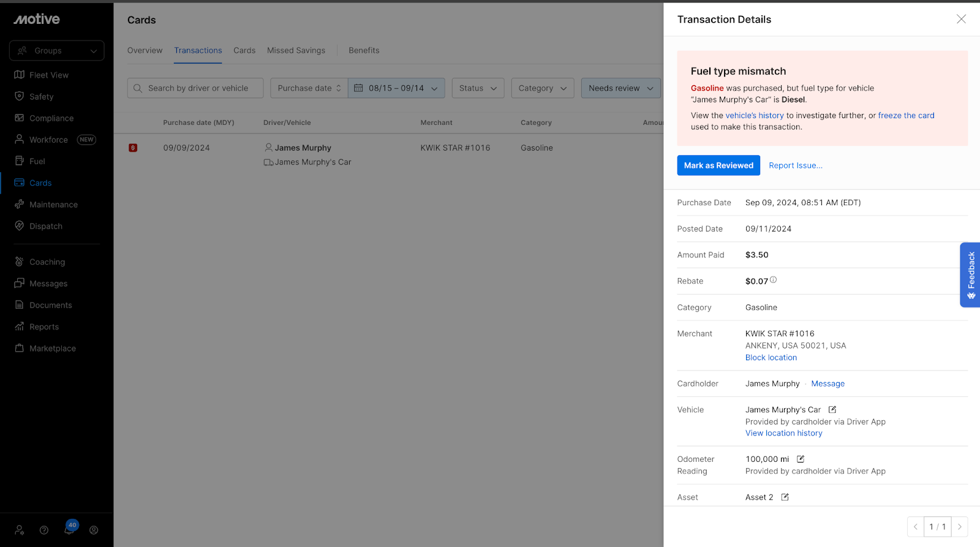Expand the Needs review filter

point(620,88)
